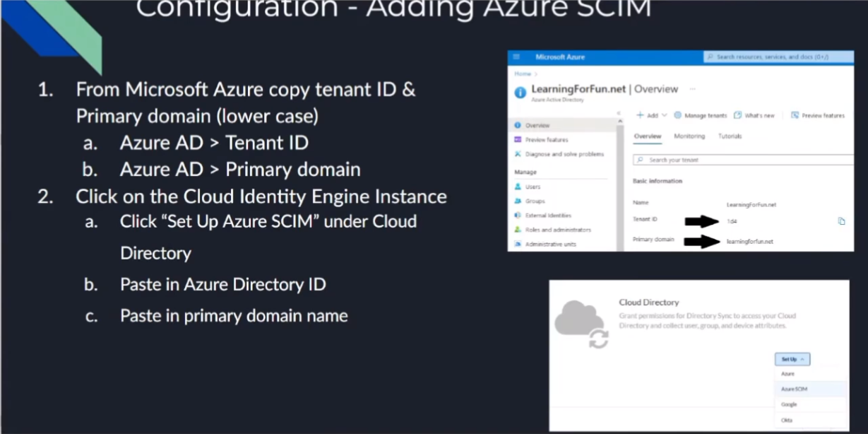This screenshot has width=868, height=434.
Task: Select the Name value LearningForFun.net
Action: coord(751,204)
